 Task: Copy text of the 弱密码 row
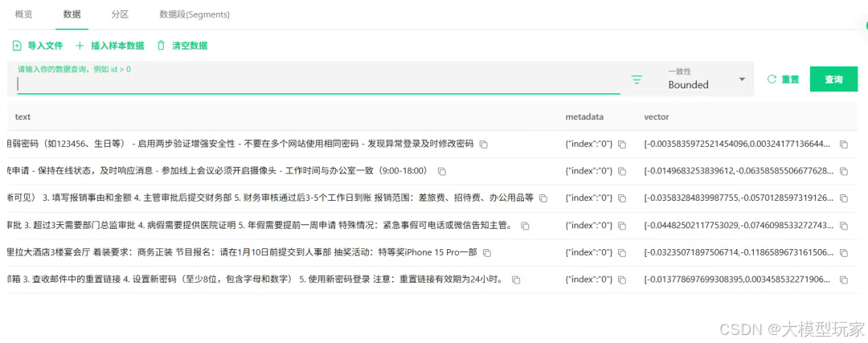click(484, 145)
